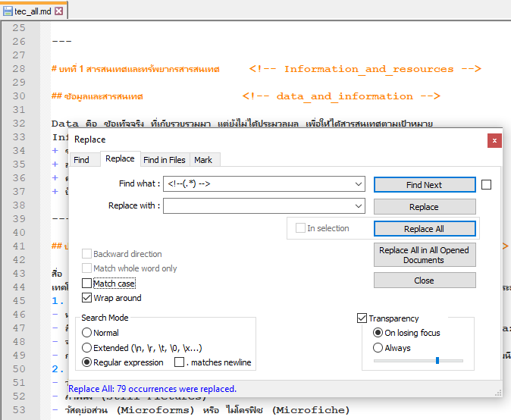Switch to the Find tab
Viewport: 511px width, 420px height.
pos(81,159)
